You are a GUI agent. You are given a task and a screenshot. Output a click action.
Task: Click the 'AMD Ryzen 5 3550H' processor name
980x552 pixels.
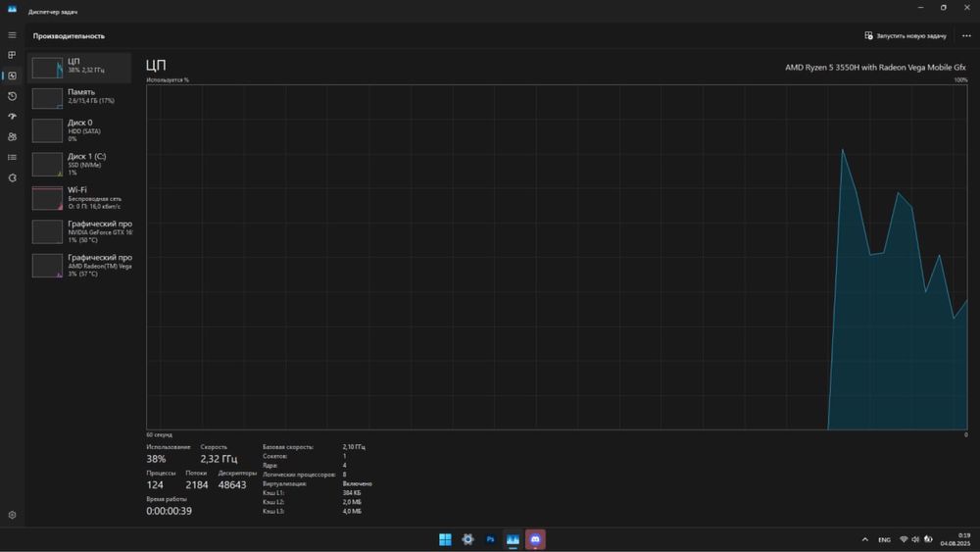(875, 67)
